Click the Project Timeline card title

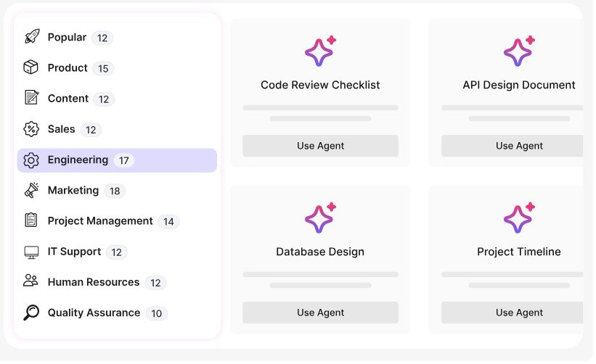click(519, 252)
